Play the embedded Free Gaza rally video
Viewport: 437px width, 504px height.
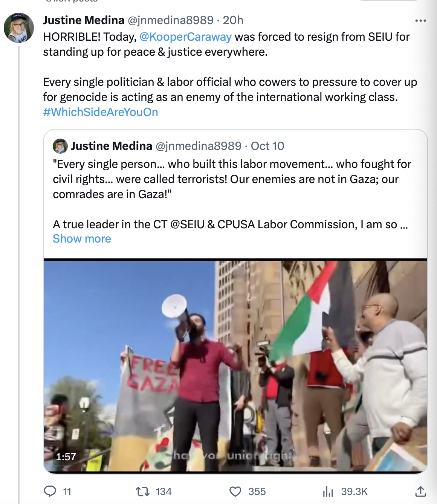235,366
